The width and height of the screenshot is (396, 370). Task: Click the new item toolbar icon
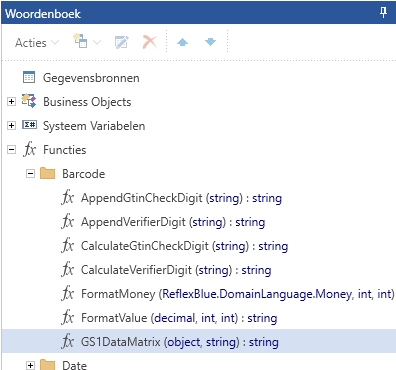pyautogui.click(x=80, y=41)
